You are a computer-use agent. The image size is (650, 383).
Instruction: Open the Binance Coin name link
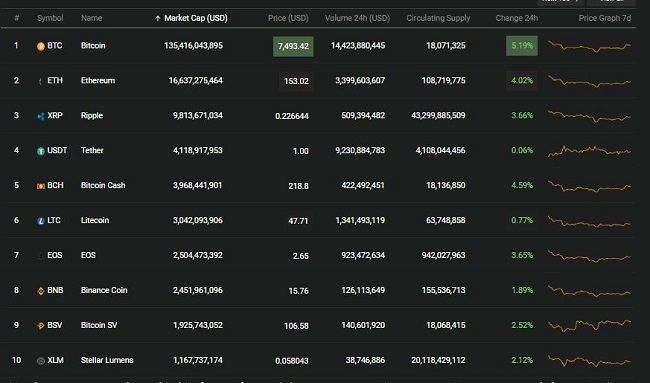[104, 290]
